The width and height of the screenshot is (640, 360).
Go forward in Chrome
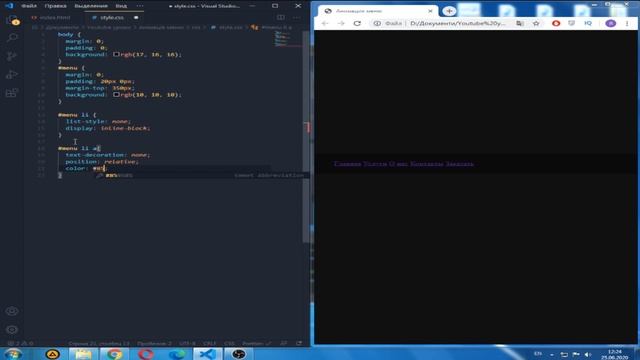pyautogui.click(x=341, y=24)
